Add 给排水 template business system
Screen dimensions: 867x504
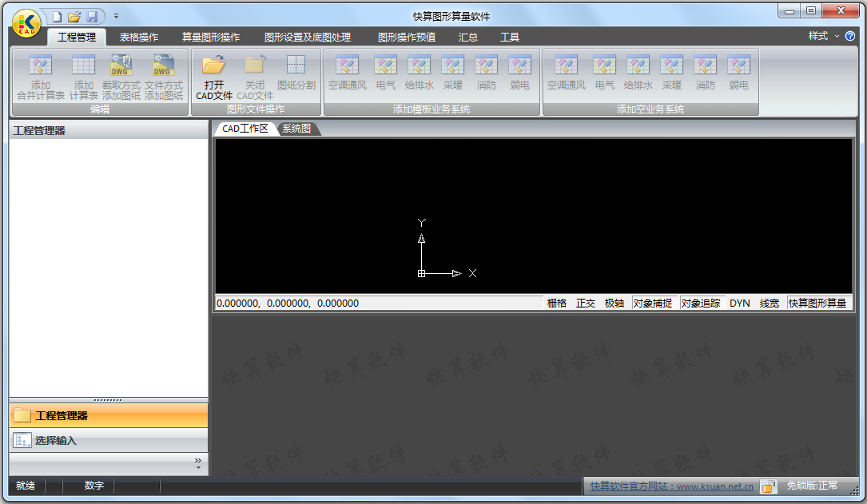pos(420,73)
